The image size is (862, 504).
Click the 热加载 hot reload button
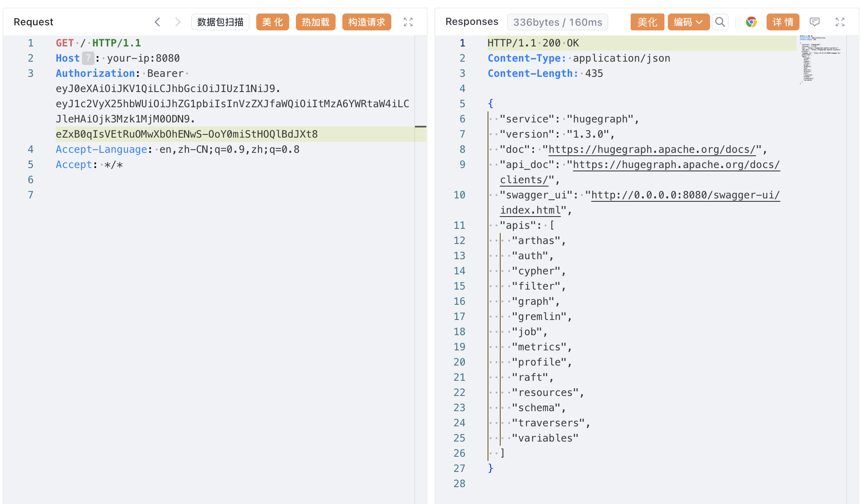click(315, 22)
